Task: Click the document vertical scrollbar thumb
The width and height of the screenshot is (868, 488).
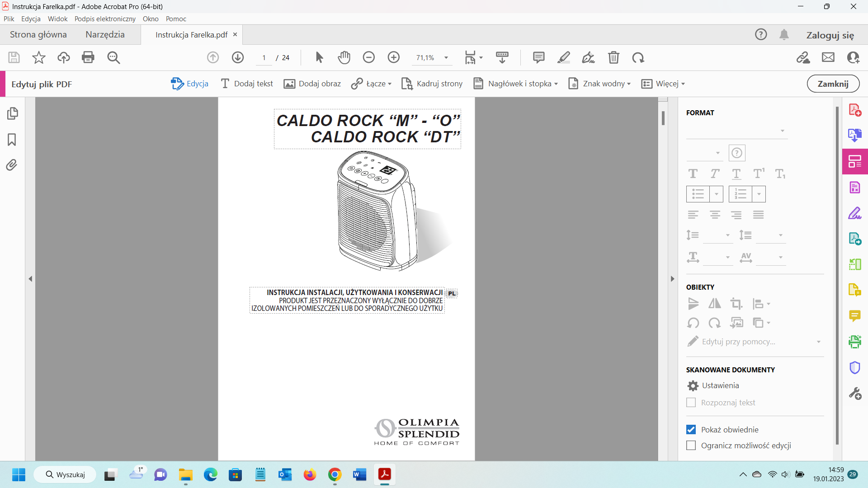Action: 663,118
